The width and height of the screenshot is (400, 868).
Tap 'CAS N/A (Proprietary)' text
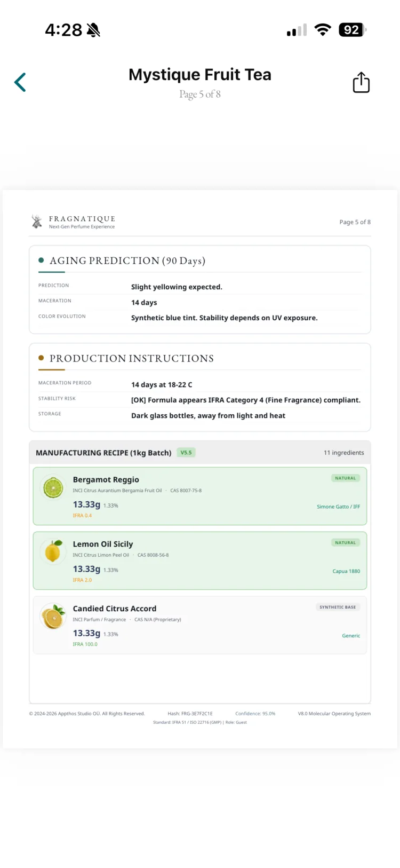[x=158, y=620]
